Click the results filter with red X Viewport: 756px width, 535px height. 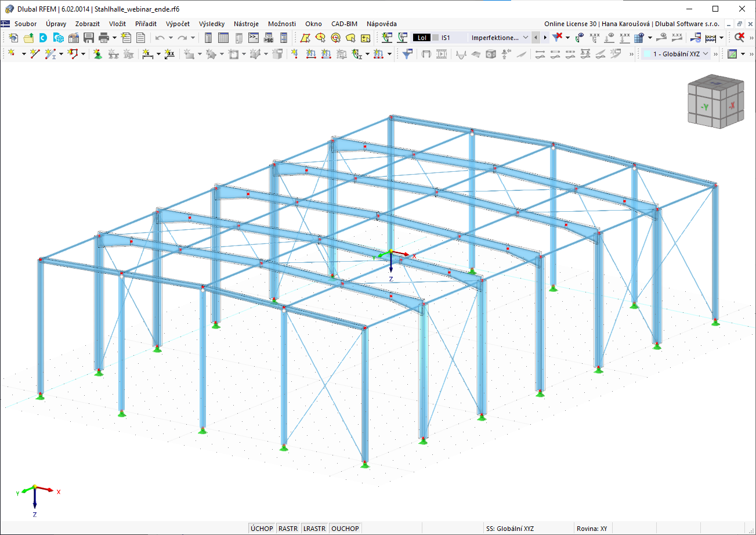click(x=557, y=38)
